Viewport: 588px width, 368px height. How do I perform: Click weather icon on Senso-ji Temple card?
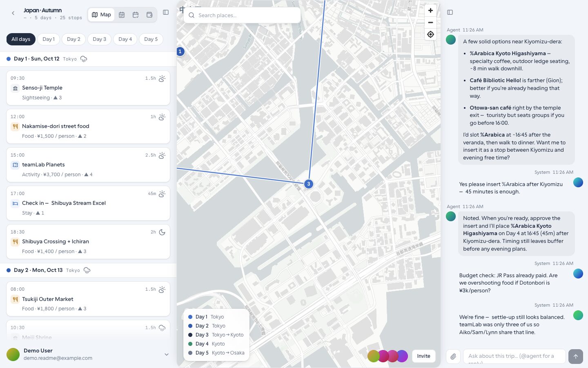pos(162,79)
